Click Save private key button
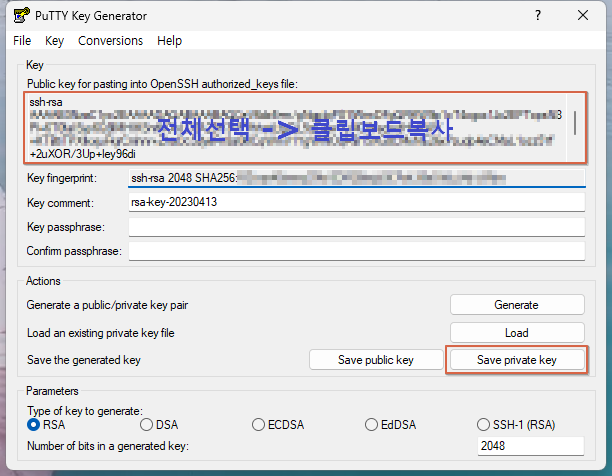 click(517, 360)
